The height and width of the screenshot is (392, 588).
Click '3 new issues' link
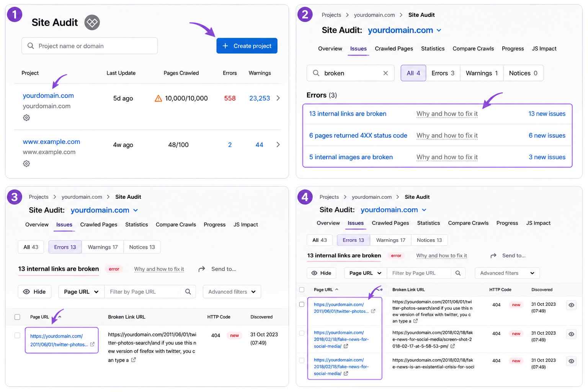(x=547, y=157)
